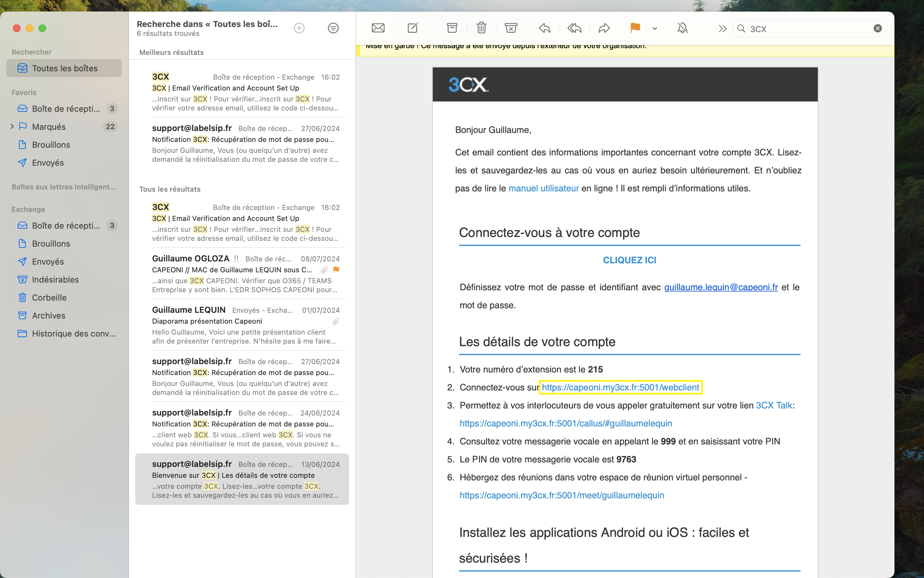Open Historique des conversations folder
Viewport: 924px width, 578px height.
pos(64,333)
